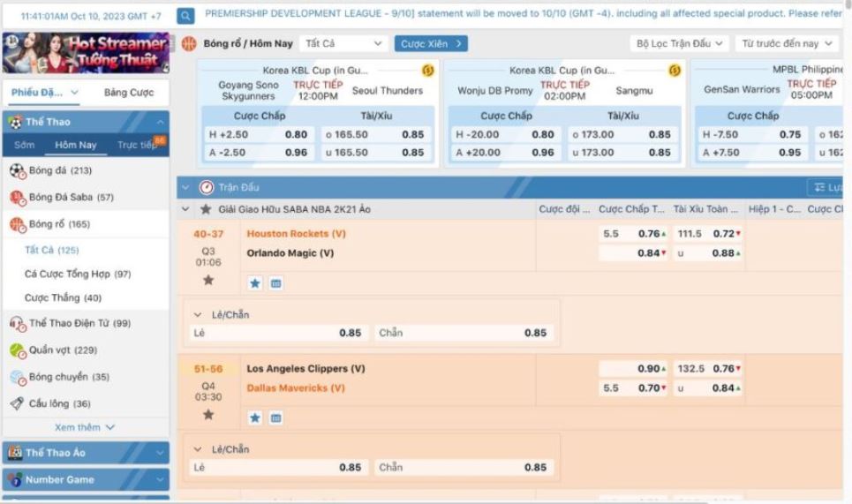This screenshot has width=852, height=504.
Task: Click the Bóng rổ basketball sidebar icon
Action: point(18,224)
